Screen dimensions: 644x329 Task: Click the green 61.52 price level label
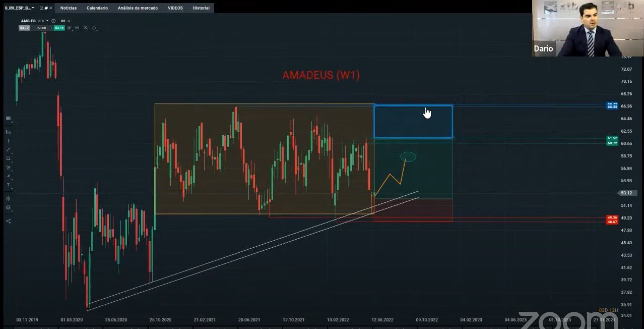(x=612, y=138)
